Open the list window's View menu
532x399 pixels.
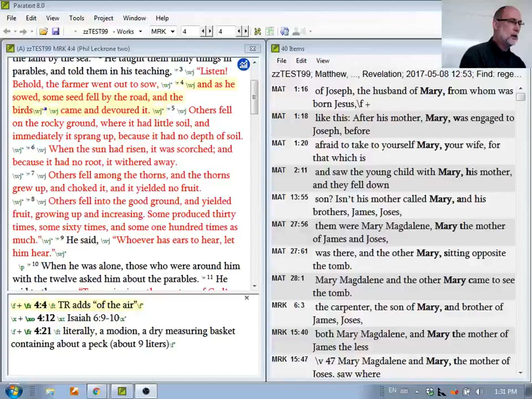(x=323, y=61)
